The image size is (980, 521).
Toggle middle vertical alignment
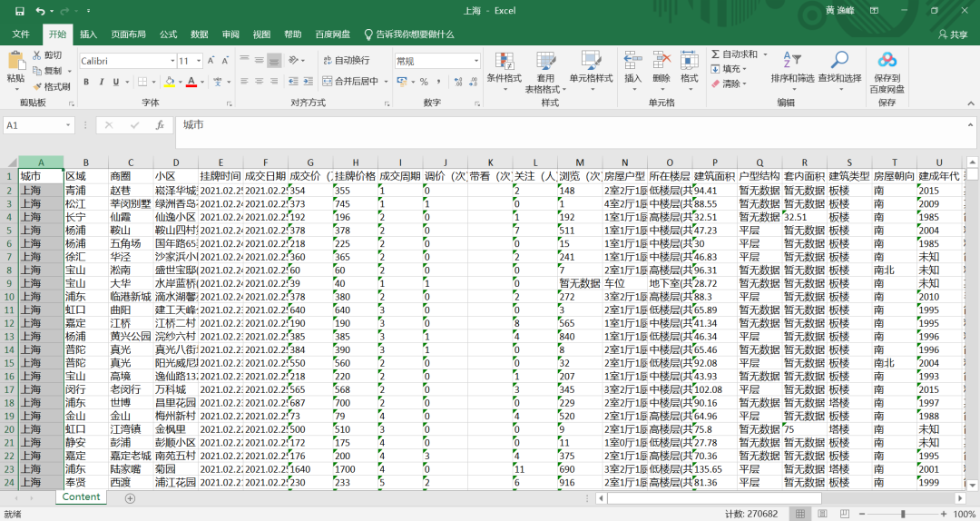pos(259,60)
